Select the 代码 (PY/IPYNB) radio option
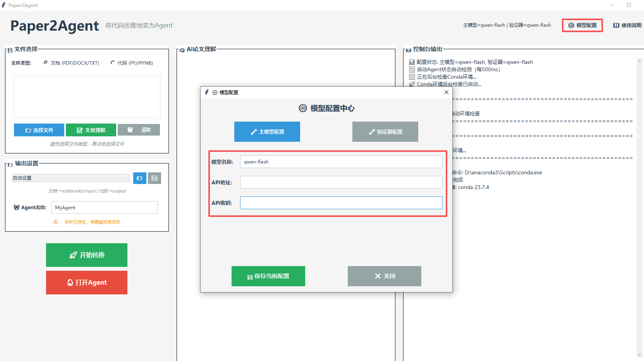644x361 pixels. (x=113, y=63)
